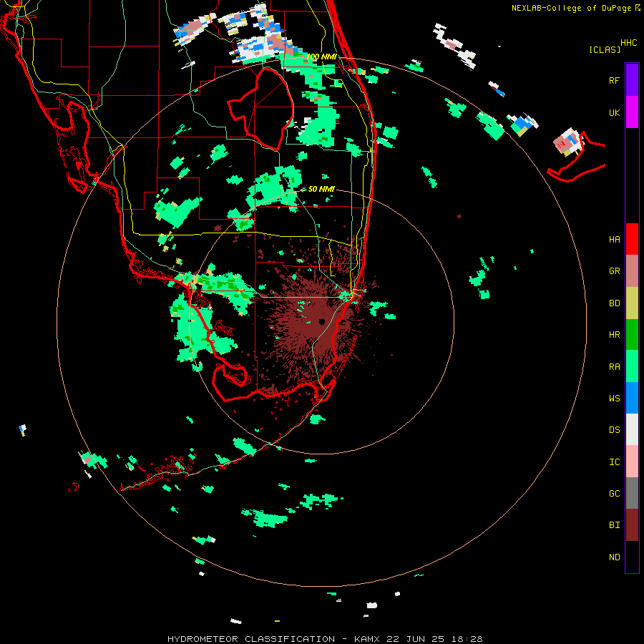The image size is (644, 644).
Task: Click the BI legend label
Action: [614, 525]
